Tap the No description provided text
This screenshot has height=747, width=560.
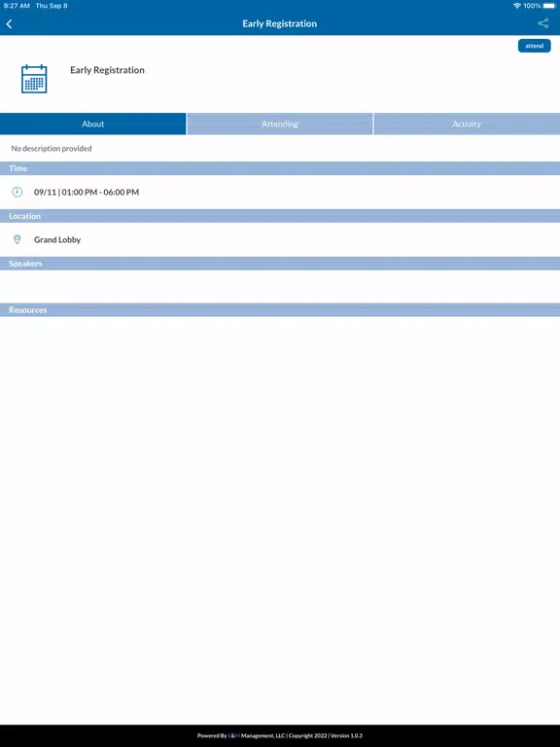pyautogui.click(x=52, y=149)
